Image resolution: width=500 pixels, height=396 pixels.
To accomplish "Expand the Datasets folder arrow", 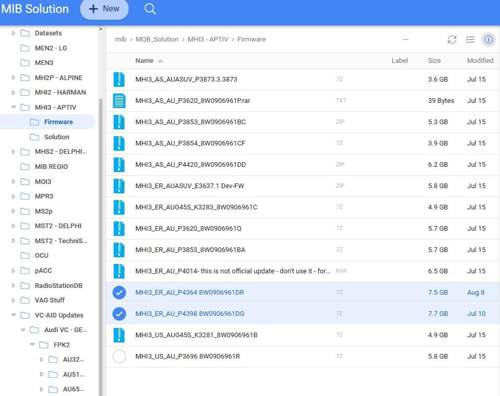I will click(x=13, y=33).
